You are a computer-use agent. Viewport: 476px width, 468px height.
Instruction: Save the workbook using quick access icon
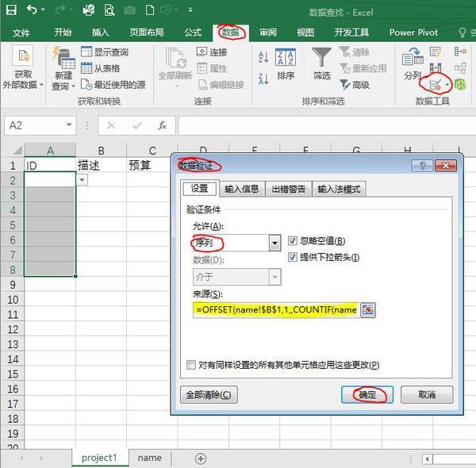pos(12,10)
